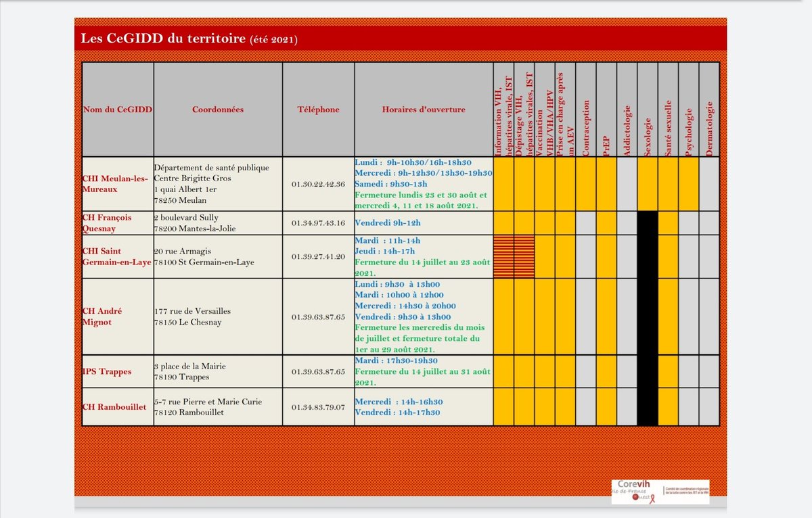Screen dimensions: 812x518
Task: Select the 'Horaires d'ouverture' column header
Action: (424, 110)
